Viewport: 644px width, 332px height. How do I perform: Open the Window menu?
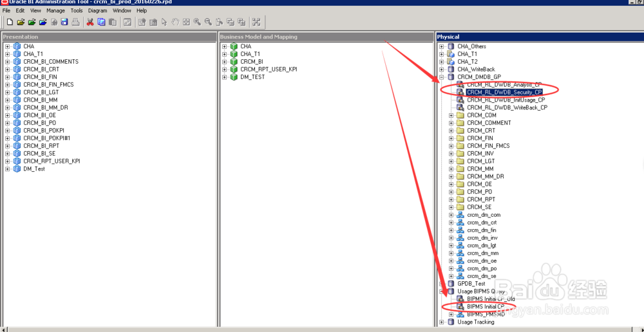(x=122, y=11)
